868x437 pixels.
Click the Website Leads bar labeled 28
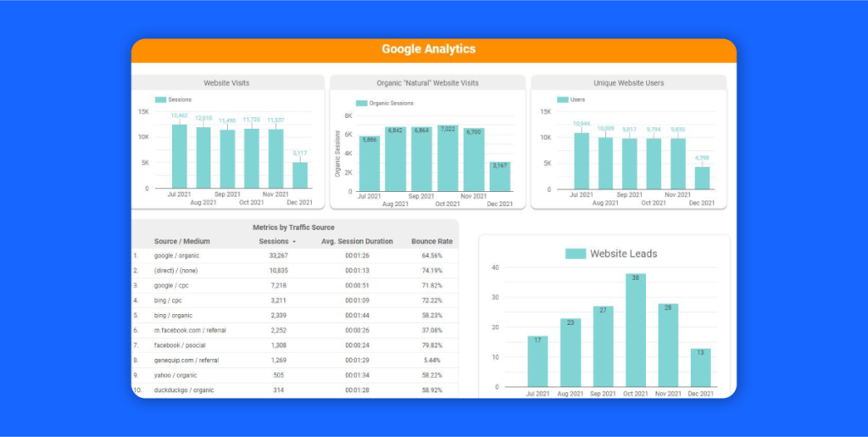point(668,345)
